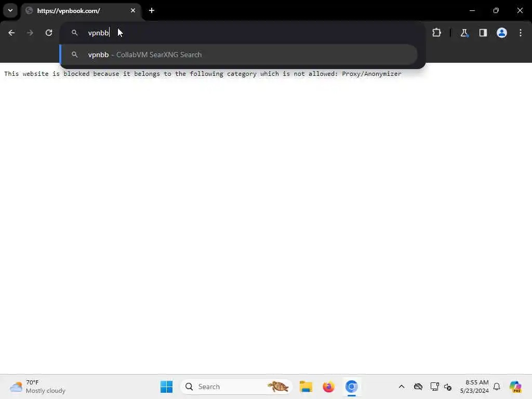532x399 pixels.
Task: Open the Windows Start menu
Action: (167, 387)
